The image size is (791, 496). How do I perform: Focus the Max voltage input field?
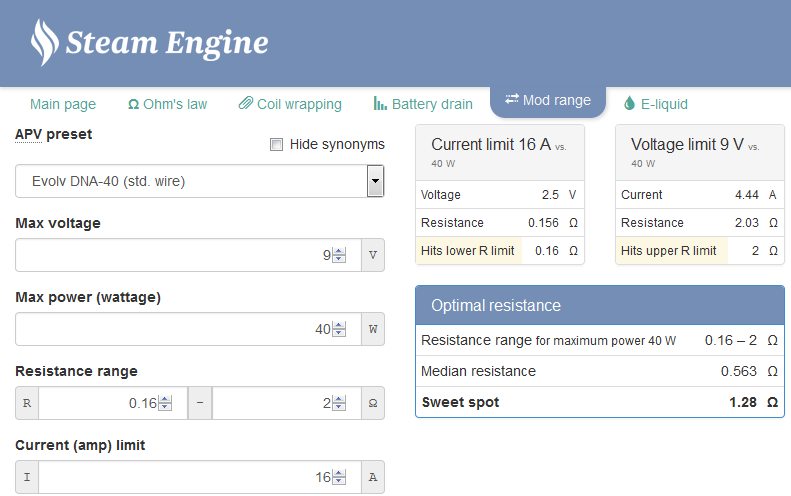click(170, 255)
